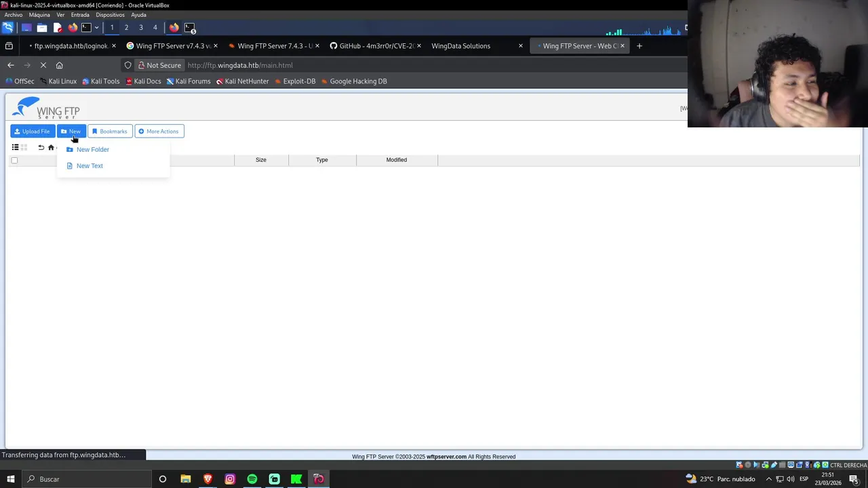This screenshot has height=488, width=868.
Task: Toggle the New dropdown button
Action: 71,131
